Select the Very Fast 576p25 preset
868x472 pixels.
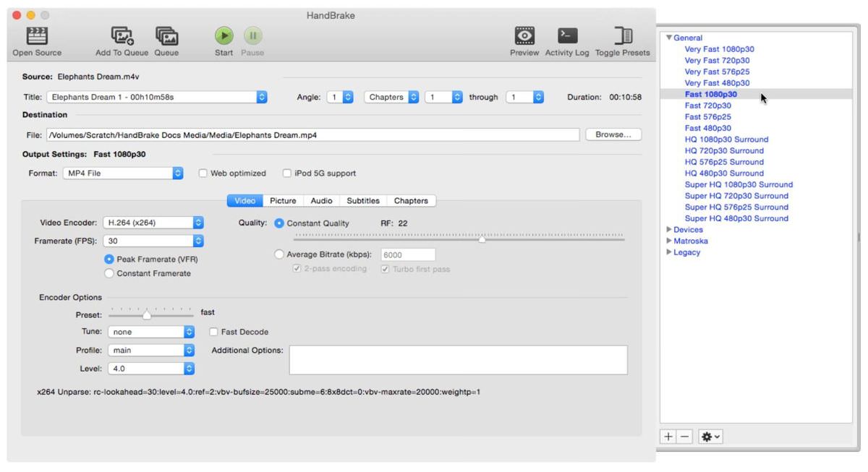click(717, 72)
